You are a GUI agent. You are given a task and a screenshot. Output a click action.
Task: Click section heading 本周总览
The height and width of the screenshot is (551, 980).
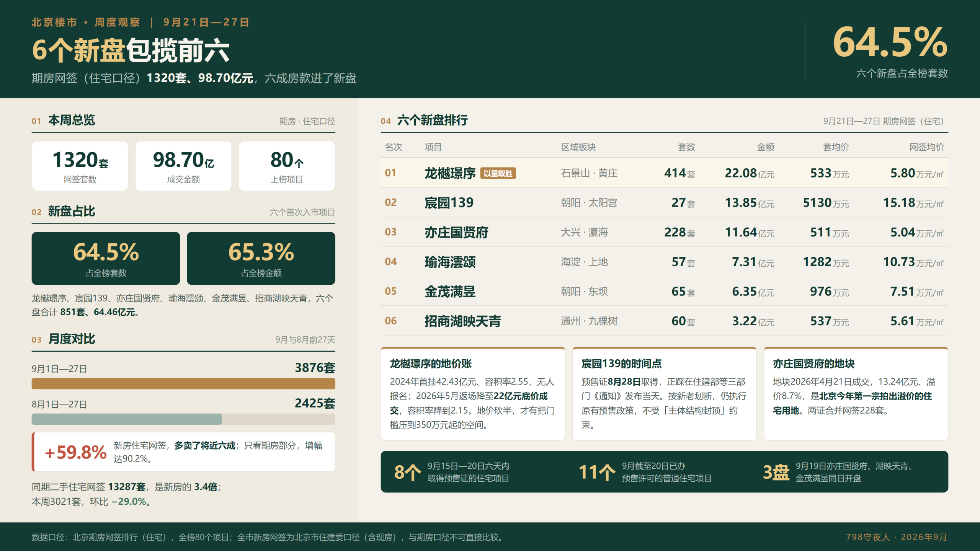click(72, 120)
